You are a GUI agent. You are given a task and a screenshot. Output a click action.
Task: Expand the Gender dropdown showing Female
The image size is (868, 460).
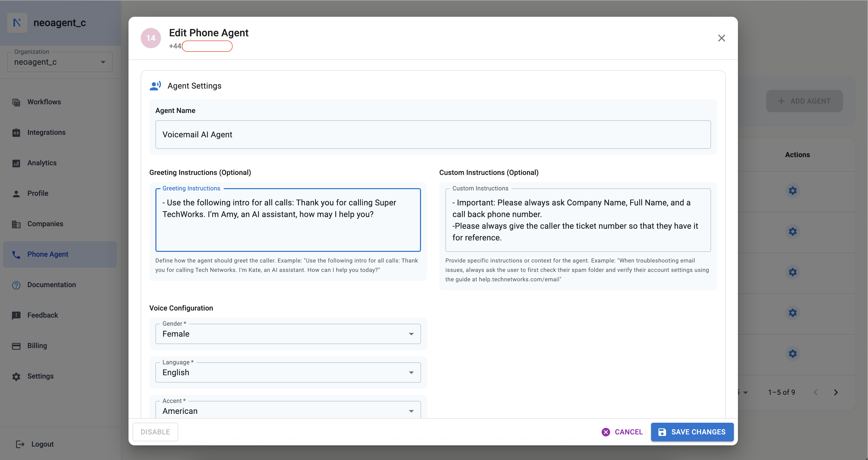tap(288, 334)
